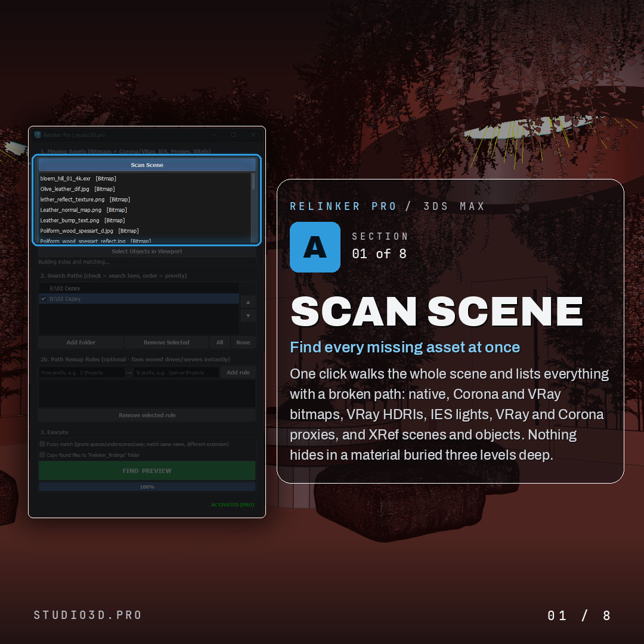
Task: Move search path down with arrow
Action: (248, 316)
